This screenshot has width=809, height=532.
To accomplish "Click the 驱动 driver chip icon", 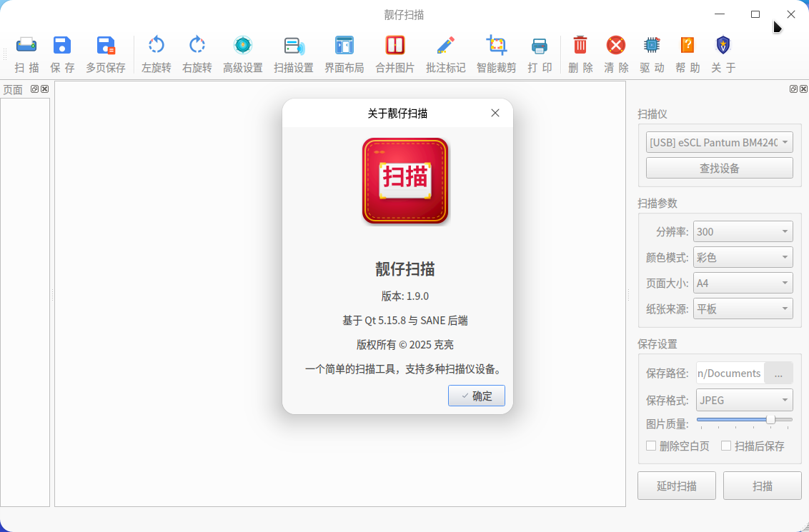I will 652,45.
